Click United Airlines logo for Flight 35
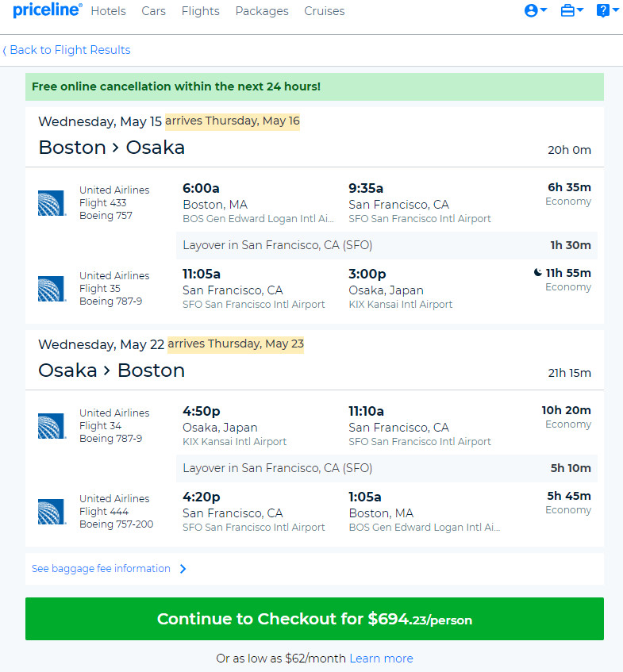 (52, 289)
